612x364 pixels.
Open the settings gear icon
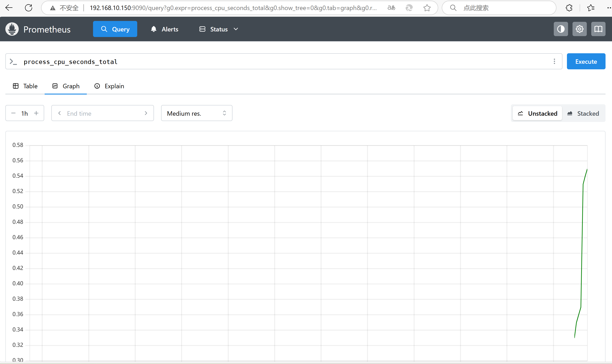pyautogui.click(x=579, y=29)
